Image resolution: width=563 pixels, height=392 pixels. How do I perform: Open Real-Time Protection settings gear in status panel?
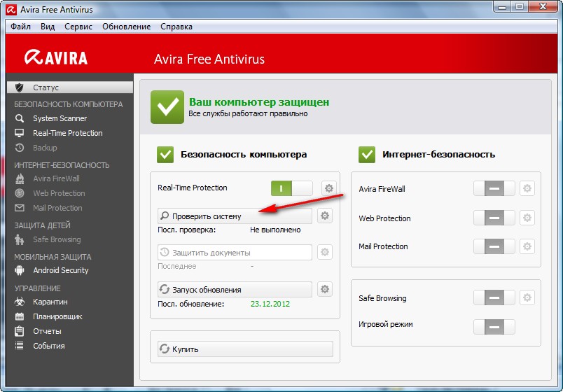329,188
